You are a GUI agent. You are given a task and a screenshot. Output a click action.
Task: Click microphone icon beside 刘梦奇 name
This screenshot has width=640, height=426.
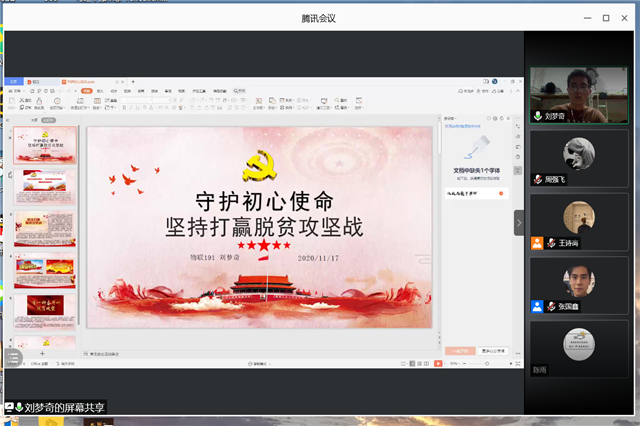537,116
